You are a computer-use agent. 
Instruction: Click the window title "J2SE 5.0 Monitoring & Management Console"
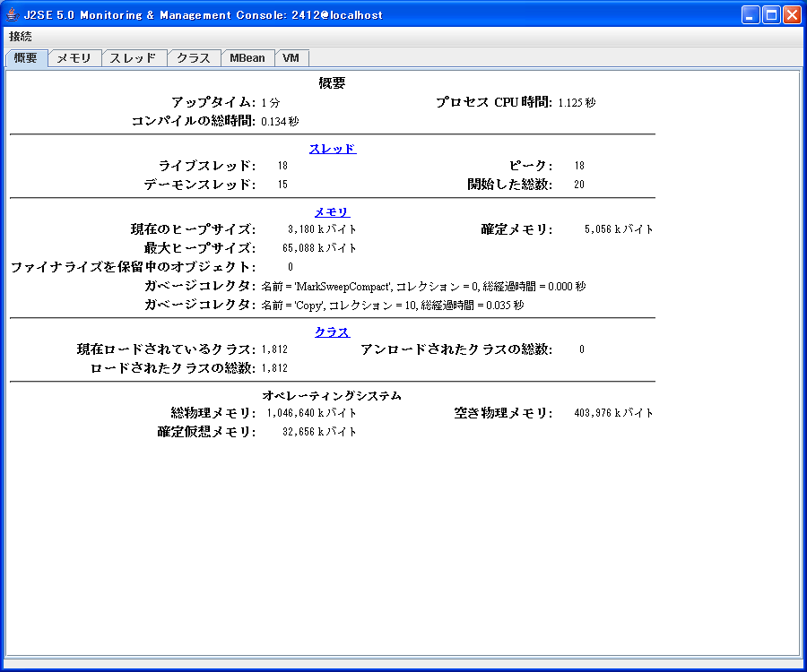[x=155, y=15]
